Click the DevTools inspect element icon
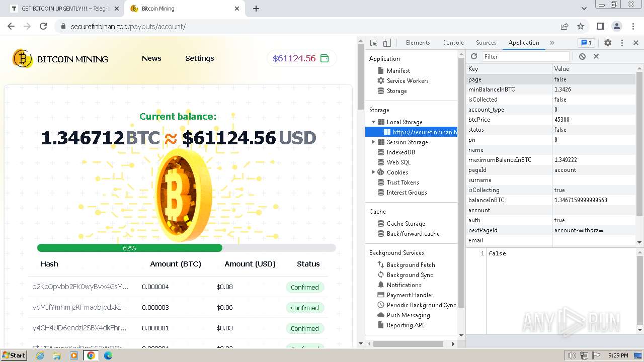The width and height of the screenshot is (644, 362). tap(373, 43)
